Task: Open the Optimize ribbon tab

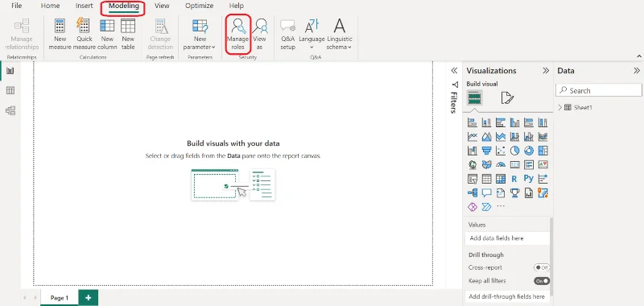Action: pyautogui.click(x=199, y=6)
